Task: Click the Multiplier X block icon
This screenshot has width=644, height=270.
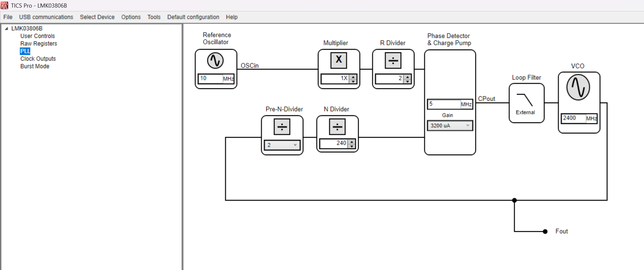Action: (x=339, y=60)
